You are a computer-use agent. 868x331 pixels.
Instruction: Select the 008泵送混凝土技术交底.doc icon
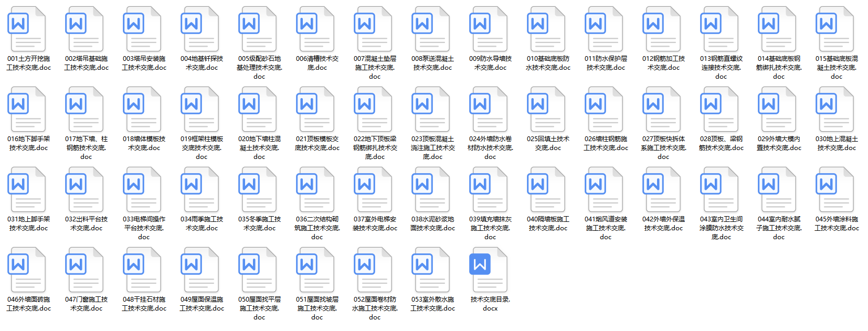tap(430, 29)
